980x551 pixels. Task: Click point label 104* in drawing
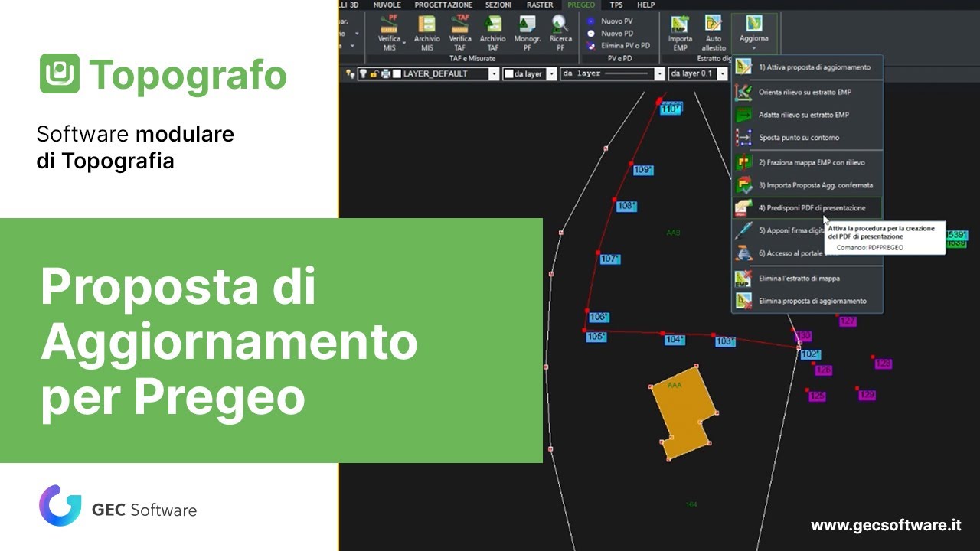tap(675, 340)
